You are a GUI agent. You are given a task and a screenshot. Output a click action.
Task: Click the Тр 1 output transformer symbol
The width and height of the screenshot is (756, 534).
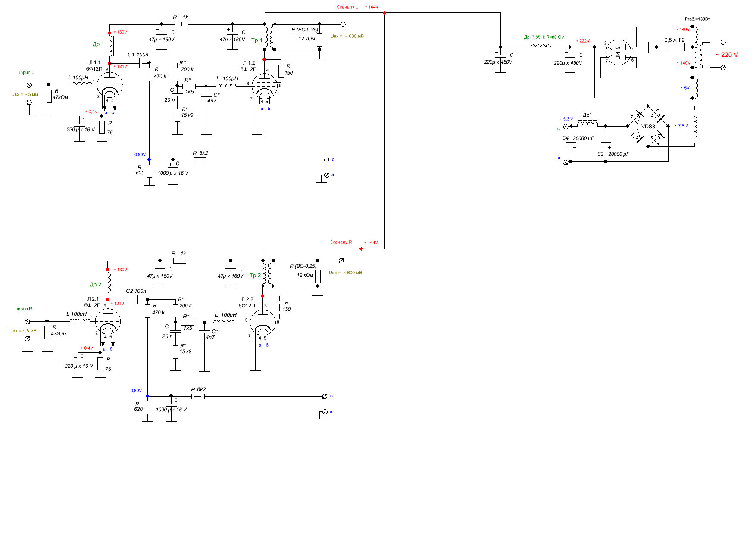(x=269, y=37)
